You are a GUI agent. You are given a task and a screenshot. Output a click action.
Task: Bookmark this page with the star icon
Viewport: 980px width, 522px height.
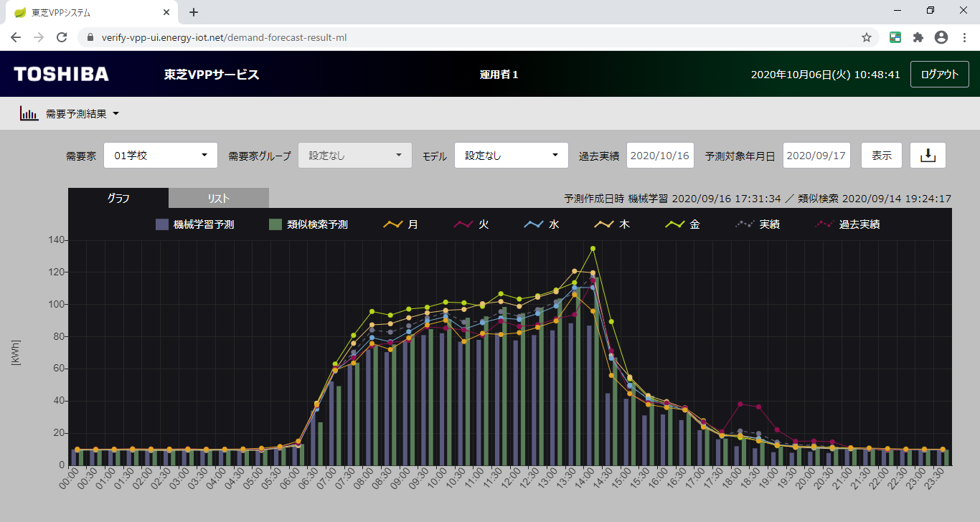click(866, 37)
